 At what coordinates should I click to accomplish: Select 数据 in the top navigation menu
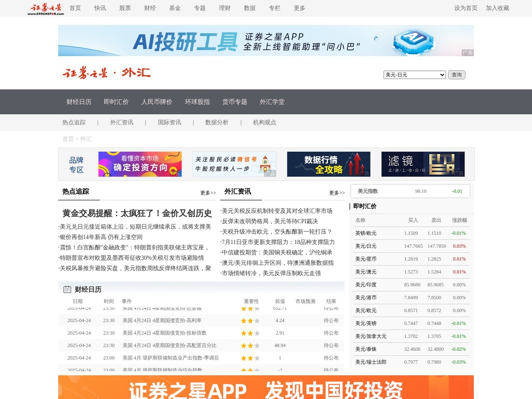[x=250, y=8]
